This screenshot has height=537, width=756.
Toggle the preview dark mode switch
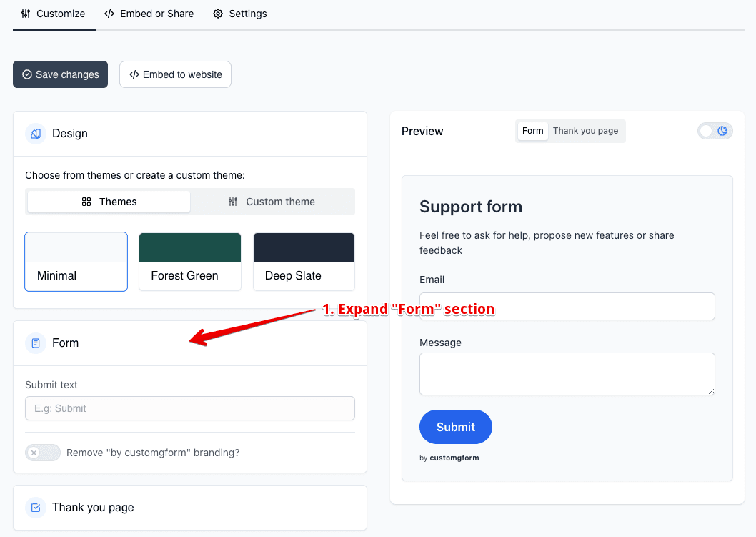(715, 131)
